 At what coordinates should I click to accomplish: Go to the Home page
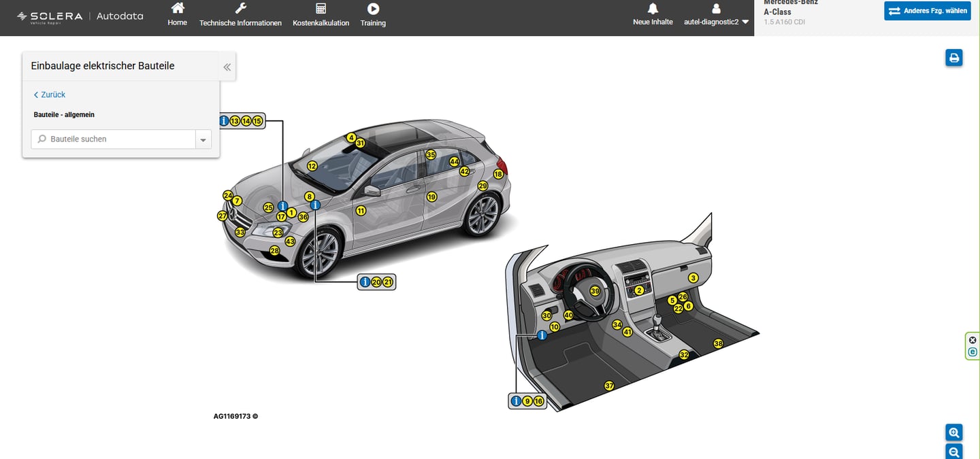click(177, 14)
